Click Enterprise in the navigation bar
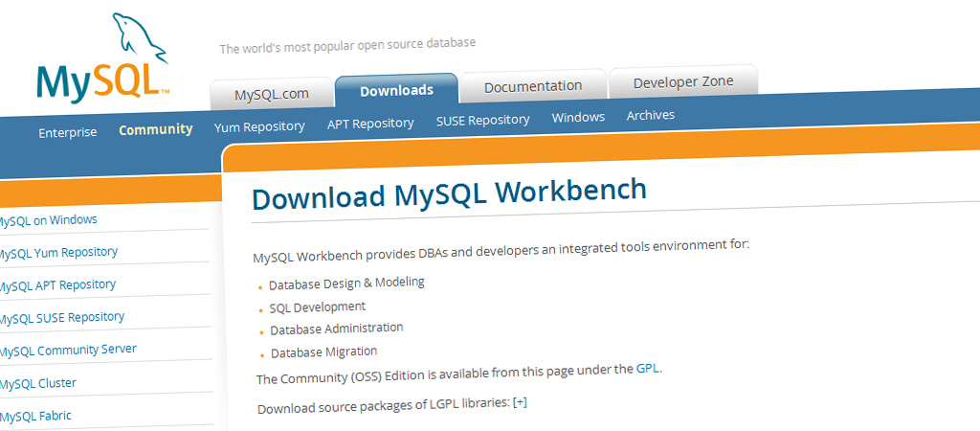 pos(67,132)
